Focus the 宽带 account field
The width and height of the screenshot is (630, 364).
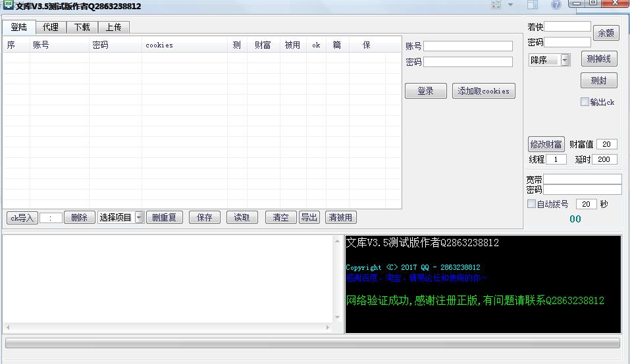[583, 179]
